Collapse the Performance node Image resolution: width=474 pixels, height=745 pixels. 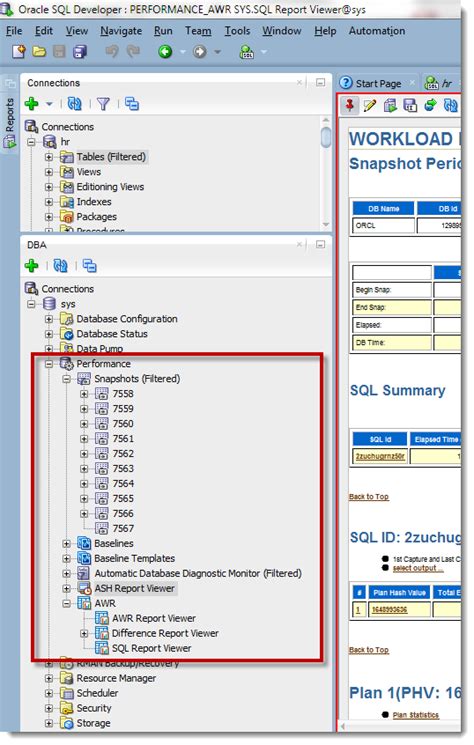(49, 364)
